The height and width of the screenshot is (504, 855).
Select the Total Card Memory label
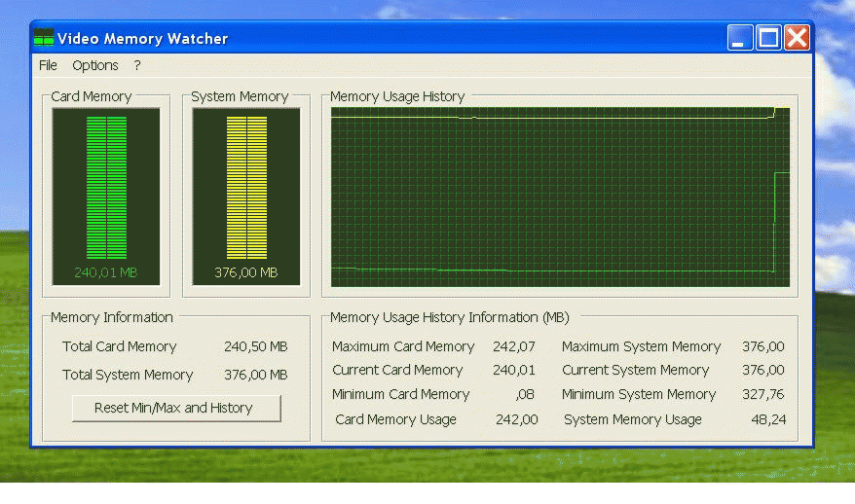(120, 346)
